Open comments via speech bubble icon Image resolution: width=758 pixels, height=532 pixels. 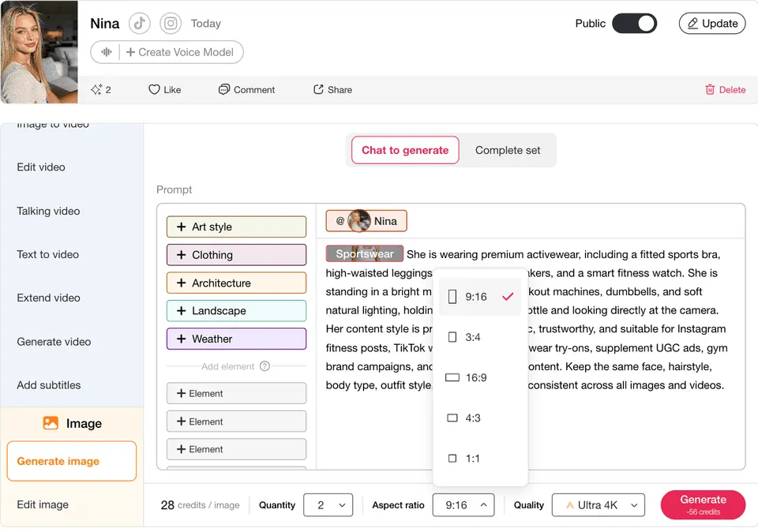(x=223, y=89)
